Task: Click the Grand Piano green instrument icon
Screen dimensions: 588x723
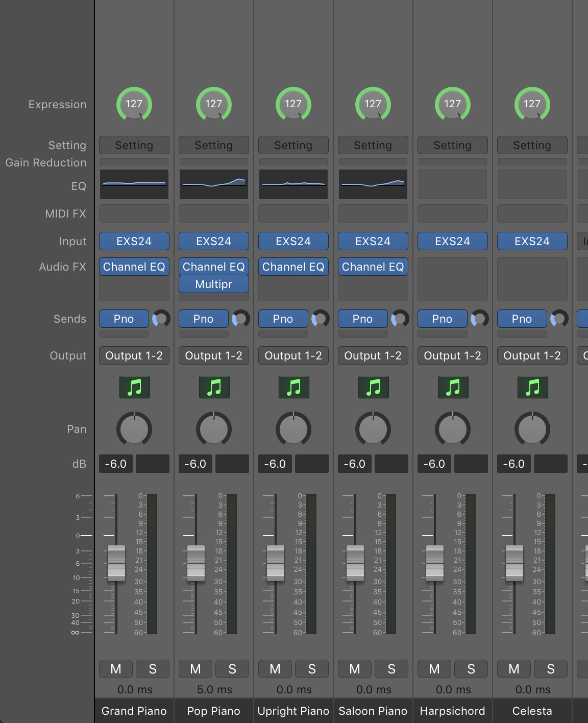Action: (x=134, y=387)
